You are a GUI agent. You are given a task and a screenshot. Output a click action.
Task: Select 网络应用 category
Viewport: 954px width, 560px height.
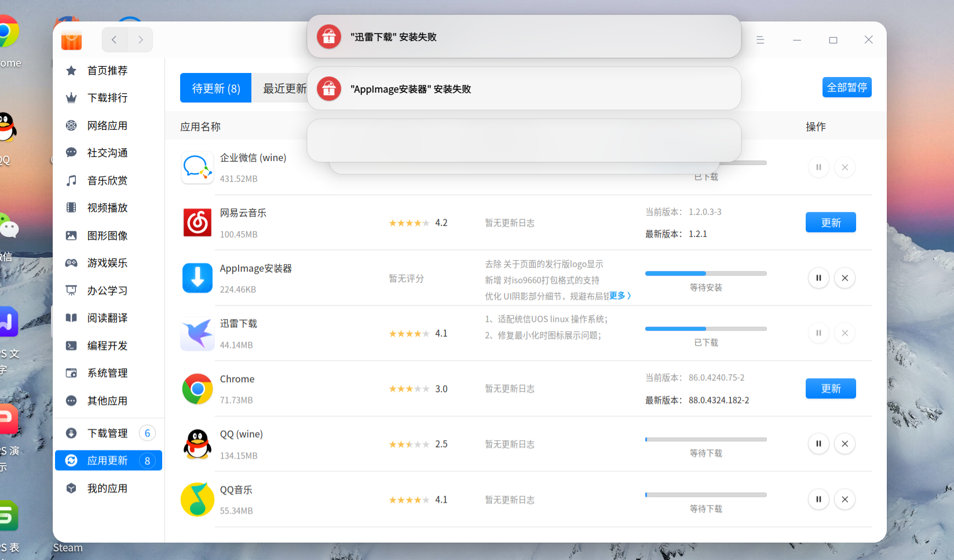coord(108,126)
